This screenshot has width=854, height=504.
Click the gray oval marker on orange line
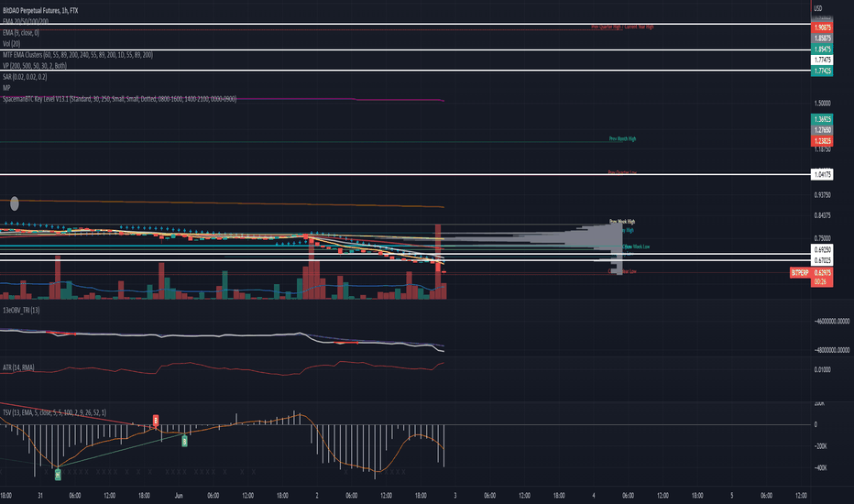[x=15, y=203]
